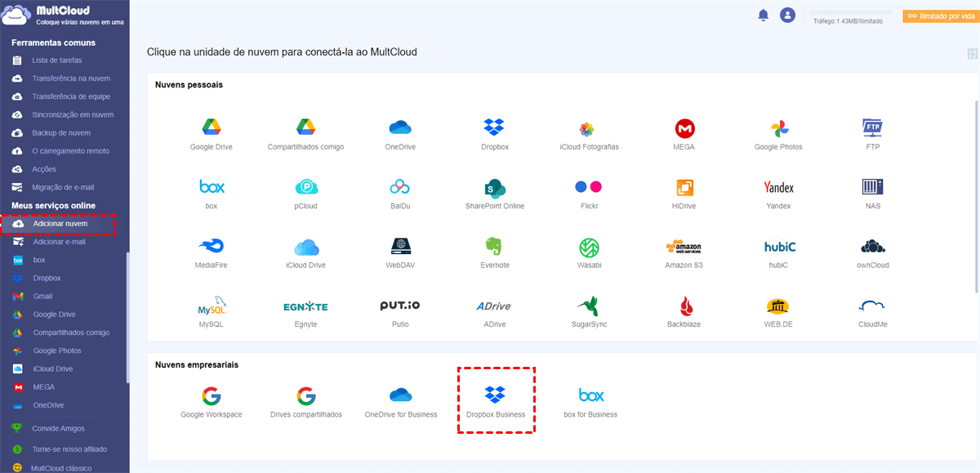This screenshot has width=980, height=473.
Task: Open the MEGA account in sidebar
Action: coord(43,387)
